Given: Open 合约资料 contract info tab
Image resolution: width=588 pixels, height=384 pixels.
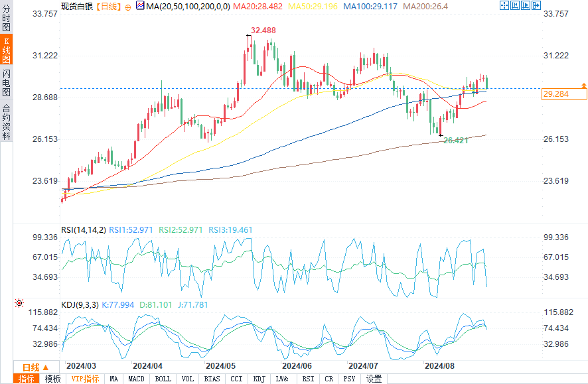Looking at the screenshot, I should pyautogui.click(x=6, y=121).
